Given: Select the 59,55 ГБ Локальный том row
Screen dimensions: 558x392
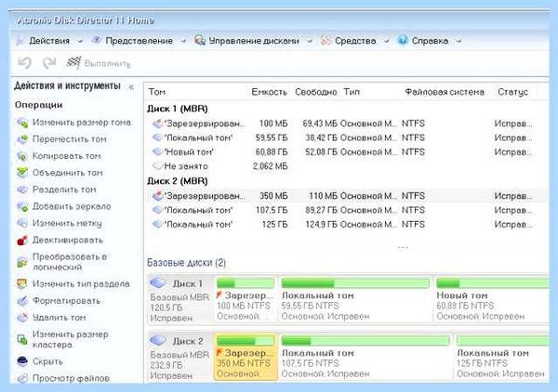Looking at the screenshot, I should [x=345, y=137].
